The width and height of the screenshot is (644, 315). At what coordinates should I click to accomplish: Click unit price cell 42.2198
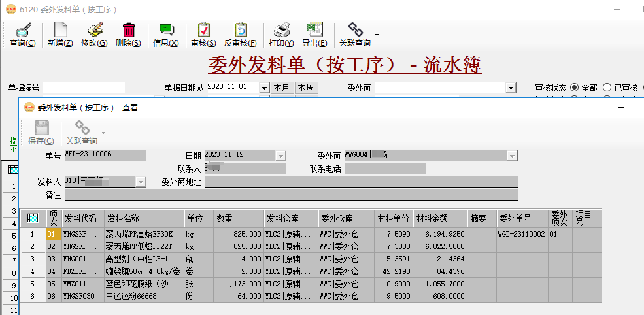394,271
